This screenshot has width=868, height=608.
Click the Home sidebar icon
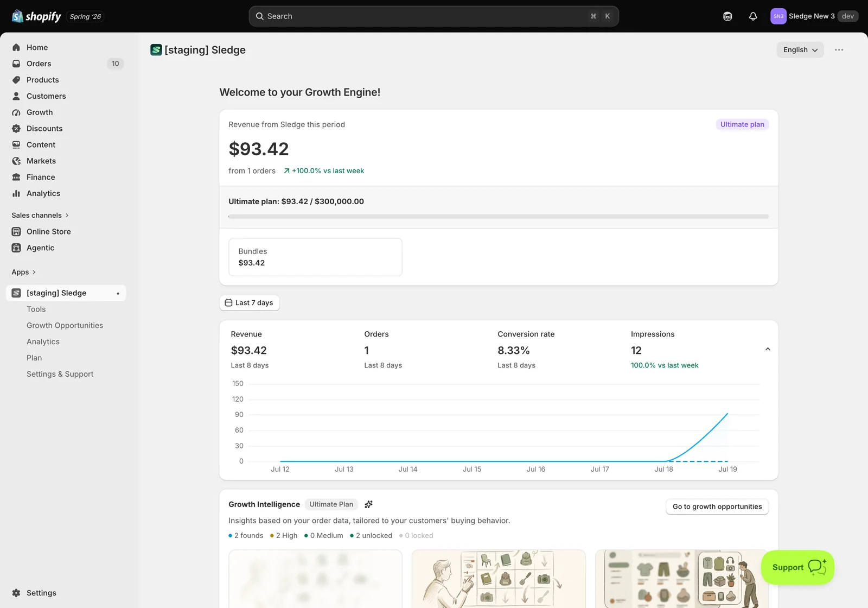click(16, 47)
